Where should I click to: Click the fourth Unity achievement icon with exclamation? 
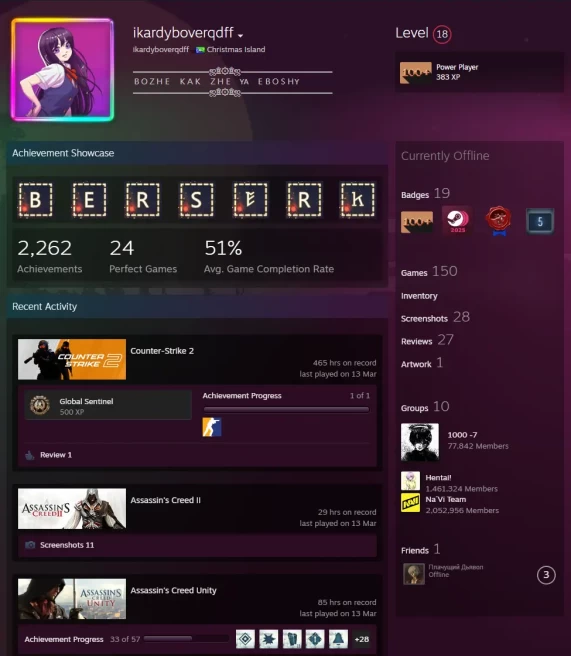[315, 639]
